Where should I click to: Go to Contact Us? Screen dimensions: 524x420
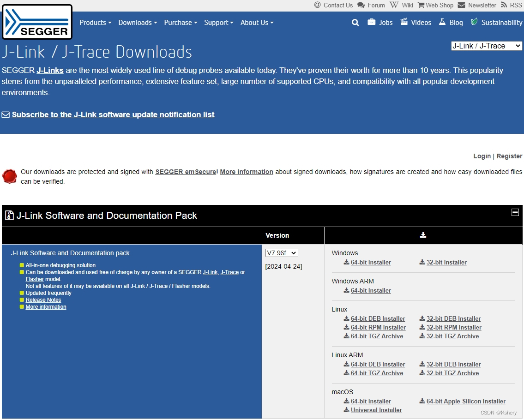coord(338,5)
